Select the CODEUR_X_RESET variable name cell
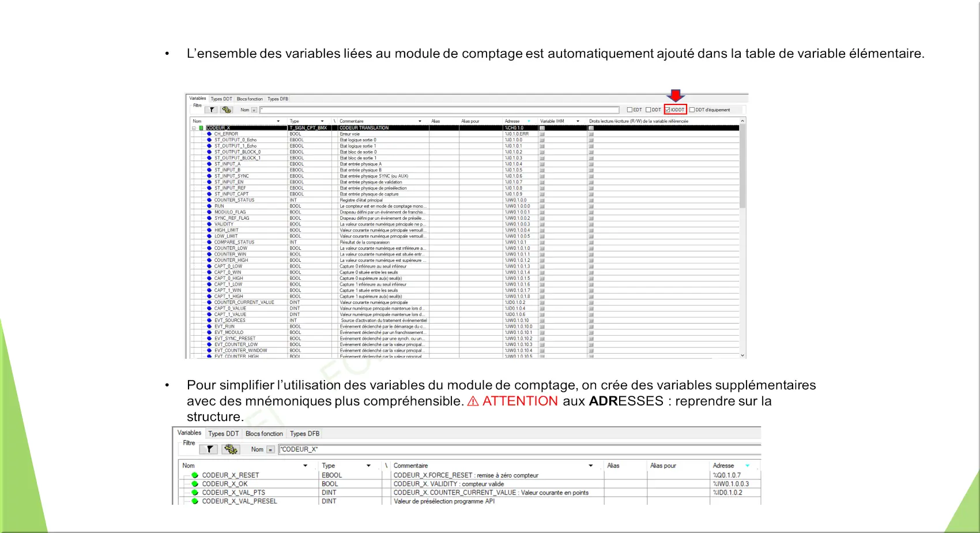Viewport: 980px width, 533px height. click(231, 475)
